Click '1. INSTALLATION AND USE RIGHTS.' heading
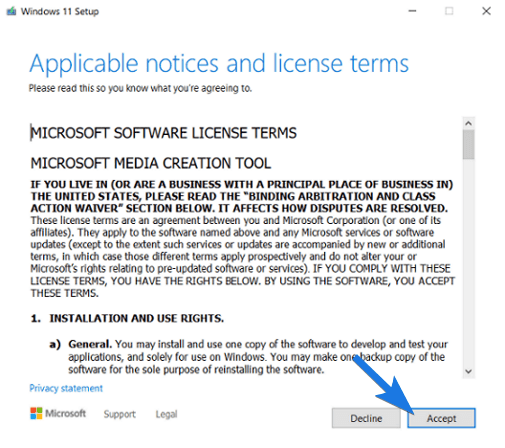The width and height of the screenshot is (505, 448). [127, 318]
